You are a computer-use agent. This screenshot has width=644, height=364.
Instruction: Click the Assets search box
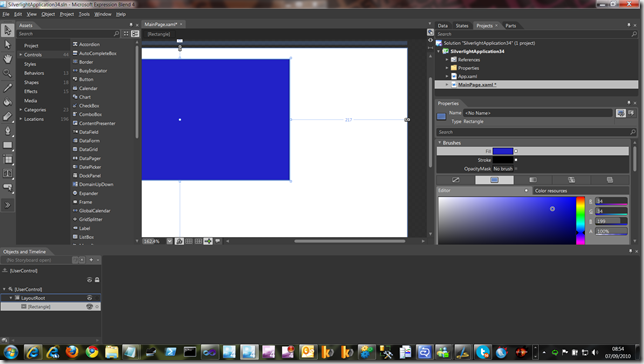click(68, 34)
